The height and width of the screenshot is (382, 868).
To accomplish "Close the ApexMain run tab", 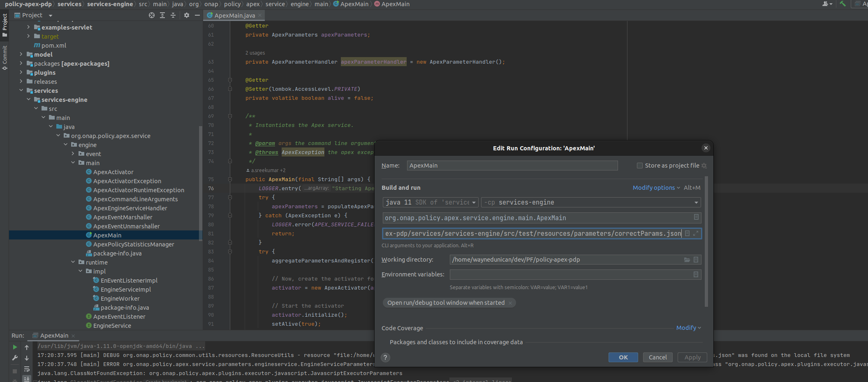I will pyautogui.click(x=73, y=336).
